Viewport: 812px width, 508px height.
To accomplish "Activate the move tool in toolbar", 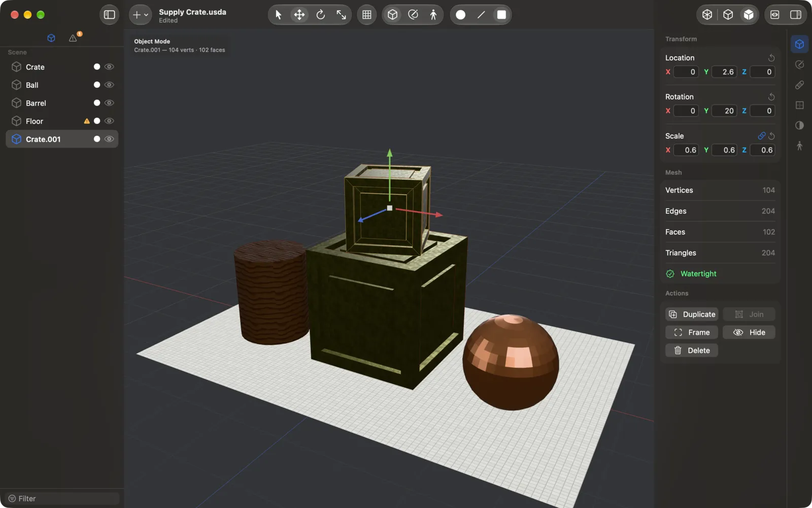I will coord(299,15).
